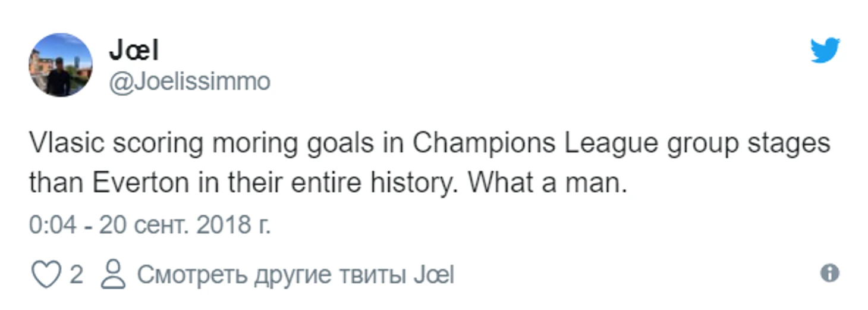This screenshot has width=868, height=310.
Task: Open the Смотреть другие твиты Jœl link
Action: [295, 275]
